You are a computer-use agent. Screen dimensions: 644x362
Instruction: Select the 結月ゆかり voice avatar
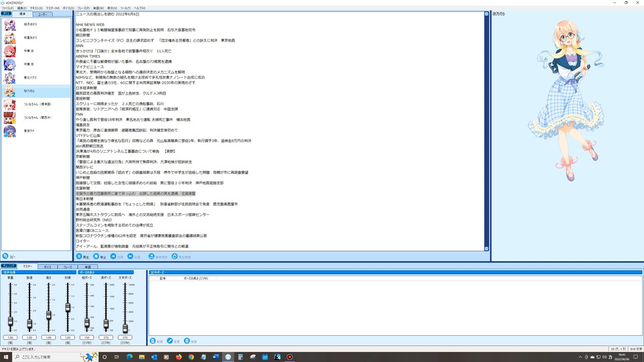[x=9, y=25]
